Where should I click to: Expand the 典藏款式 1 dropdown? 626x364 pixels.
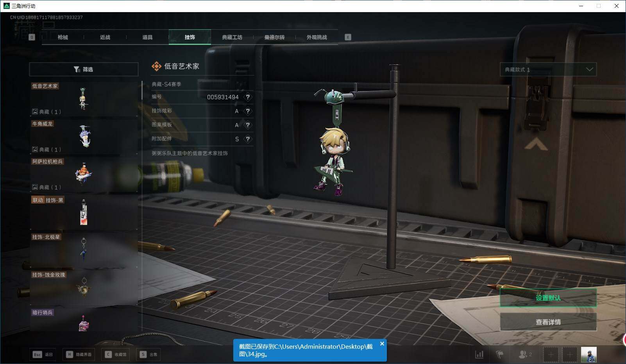548,70
